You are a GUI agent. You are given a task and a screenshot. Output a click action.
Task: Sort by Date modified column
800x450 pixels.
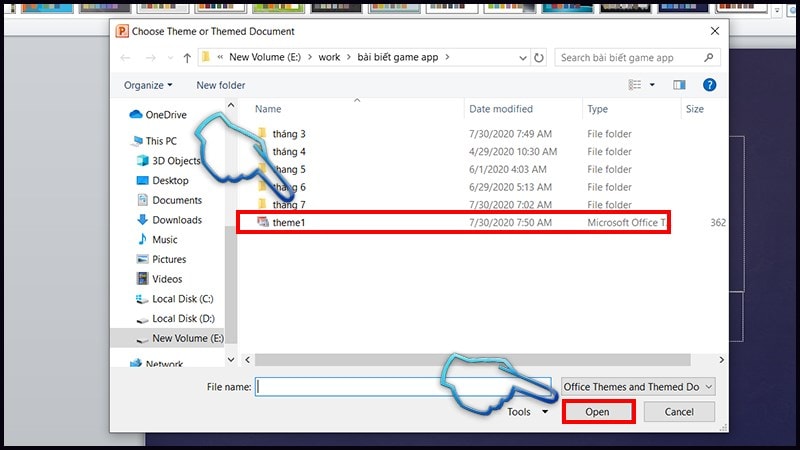pyautogui.click(x=501, y=109)
